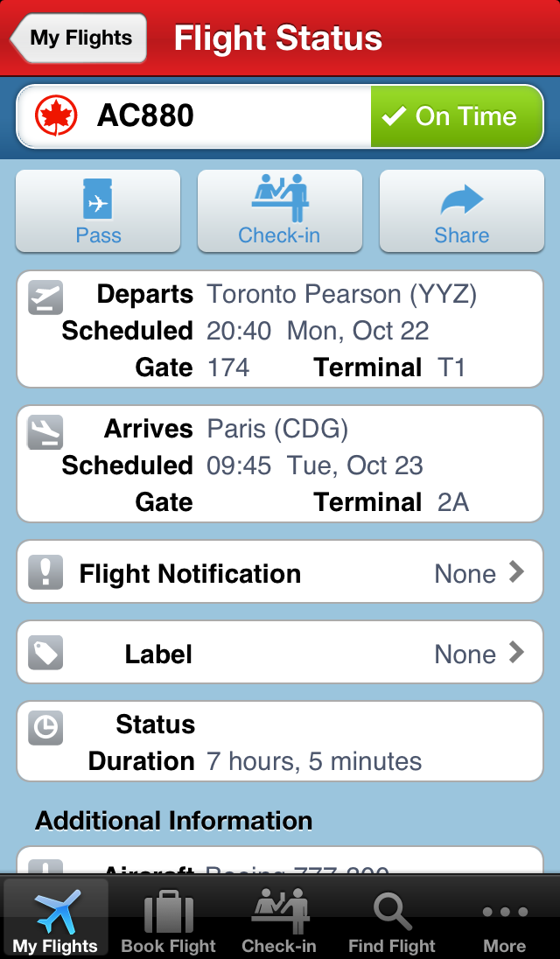Switch to the My Flights tab
The image size is (560, 959).
(x=56, y=919)
